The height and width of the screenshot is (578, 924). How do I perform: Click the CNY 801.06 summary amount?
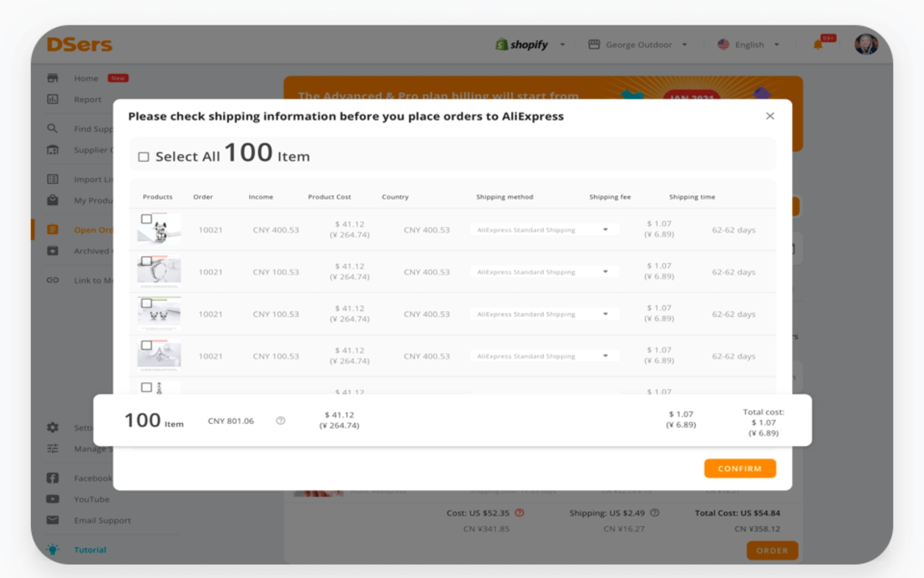click(231, 421)
